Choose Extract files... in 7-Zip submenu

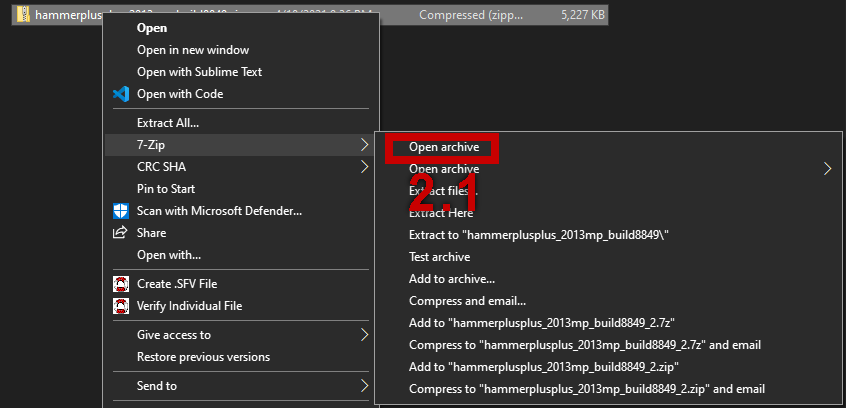[444, 191]
